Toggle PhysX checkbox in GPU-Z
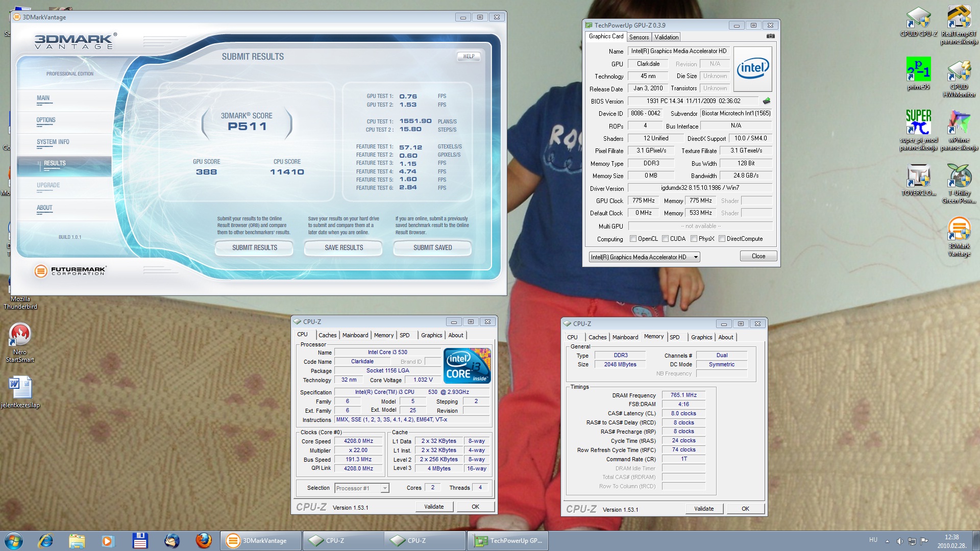Image resolution: width=980 pixels, height=551 pixels. [x=694, y=239]
